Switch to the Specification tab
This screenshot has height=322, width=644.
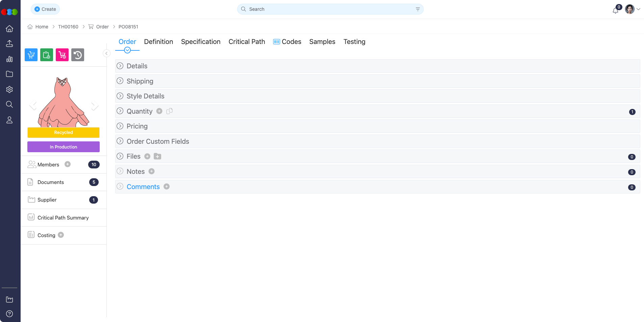[x=201, y=42]
